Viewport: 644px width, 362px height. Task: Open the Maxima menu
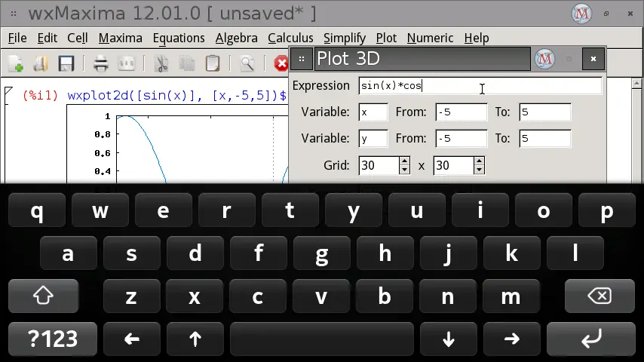tap(121, 38)
